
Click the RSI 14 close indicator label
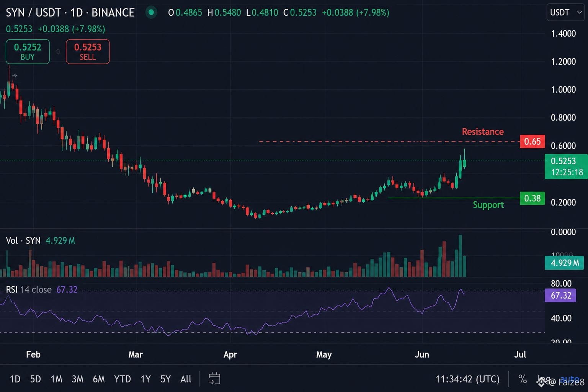tap(29, 289)
